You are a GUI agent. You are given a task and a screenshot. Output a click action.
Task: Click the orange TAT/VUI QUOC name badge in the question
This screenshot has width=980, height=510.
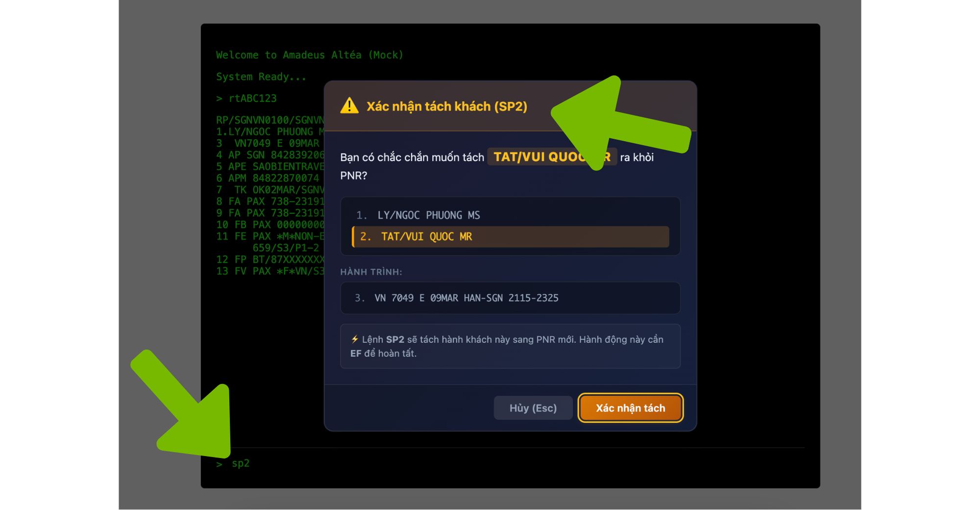[539, 157]
